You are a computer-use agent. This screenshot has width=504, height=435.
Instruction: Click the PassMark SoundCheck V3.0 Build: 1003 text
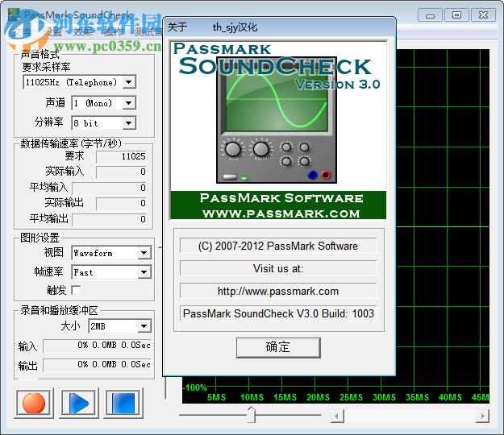tap(278, 313)
